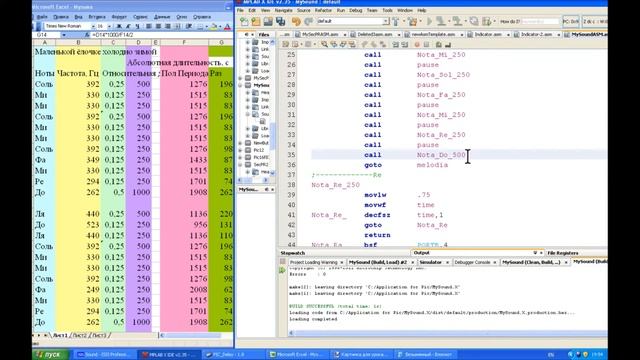The width and height of the screenshot is (640, 360).
Task: Click Merge and Center icon in Excel toolbar
Action: (x=178, y=26)
